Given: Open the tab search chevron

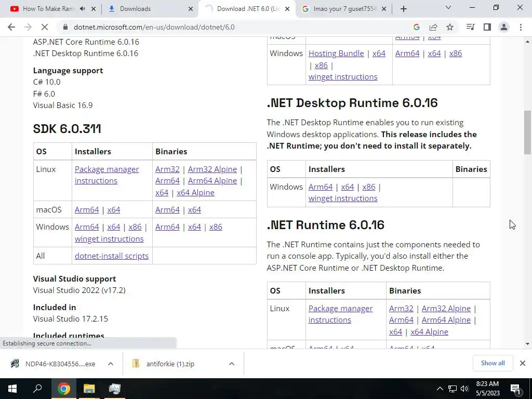Looking at the screenshot, I should [x=448, y=7].
